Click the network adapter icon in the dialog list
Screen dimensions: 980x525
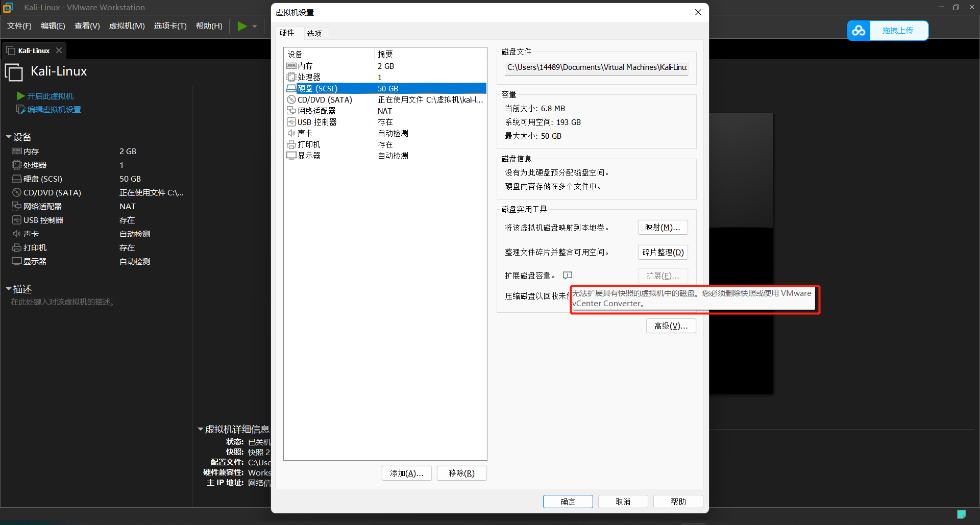pyautogui.click(x=291, y=111)
